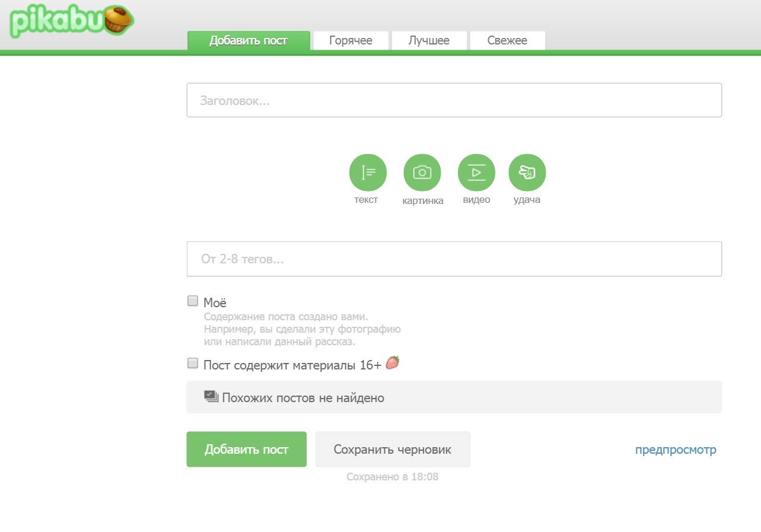Click the cupcake mascot icon

118,20
